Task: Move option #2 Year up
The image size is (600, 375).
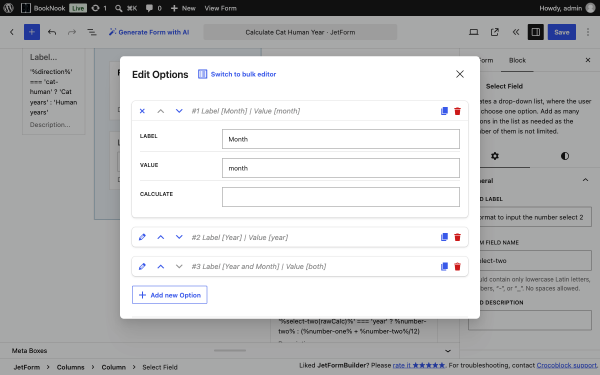Action: point(161,237)
